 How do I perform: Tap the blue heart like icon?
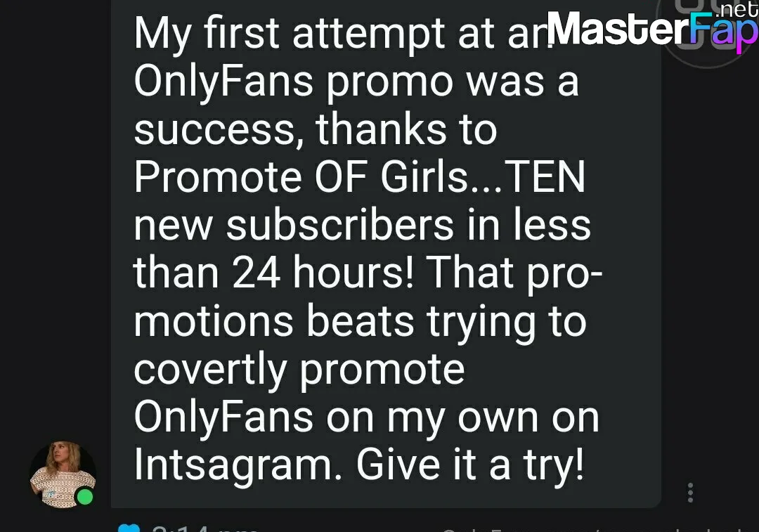coord(129,528)
